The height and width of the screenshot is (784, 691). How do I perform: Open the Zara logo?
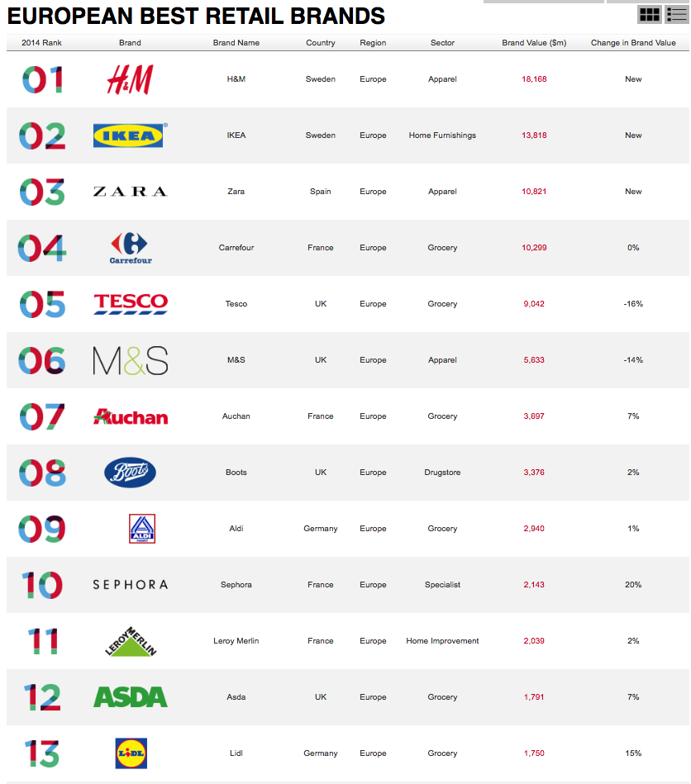tap(130, 192)
